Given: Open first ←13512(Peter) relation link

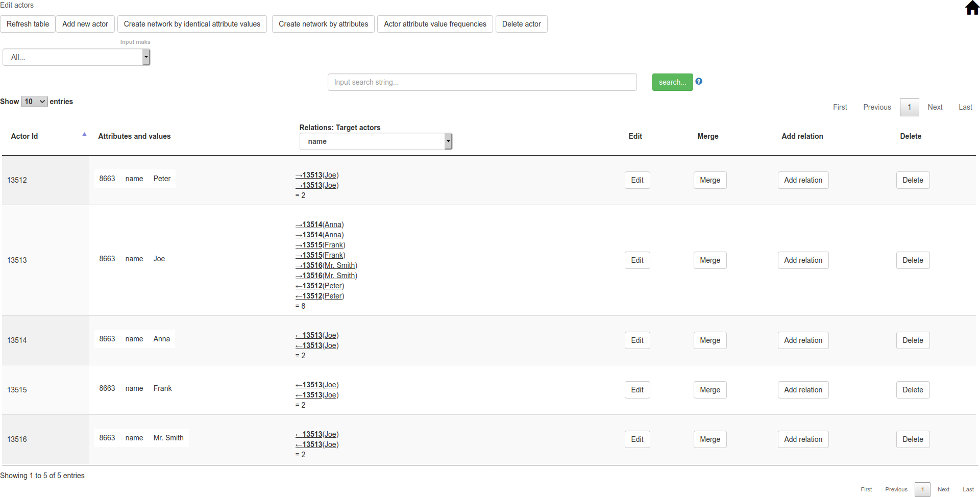Looking at the screenshot, I should (320, 286).
